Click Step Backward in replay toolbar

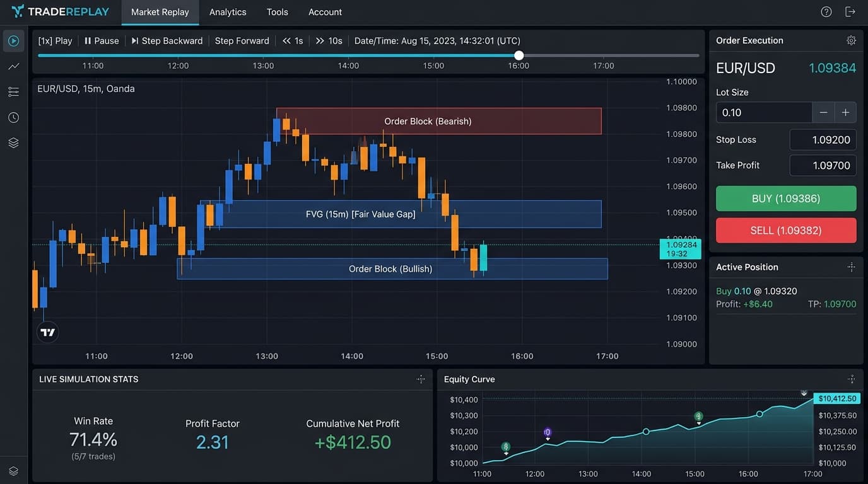click(x=167, y=41)
